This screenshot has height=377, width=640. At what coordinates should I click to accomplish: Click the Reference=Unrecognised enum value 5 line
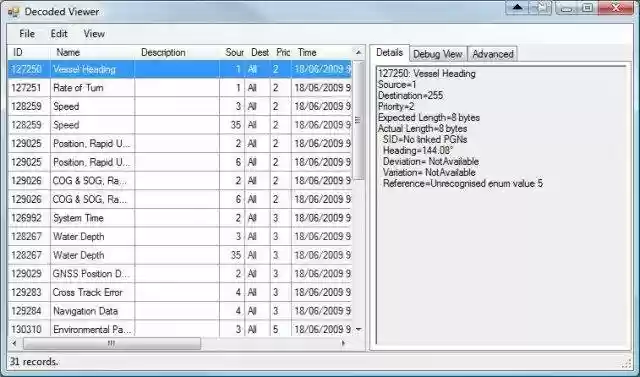463,184
